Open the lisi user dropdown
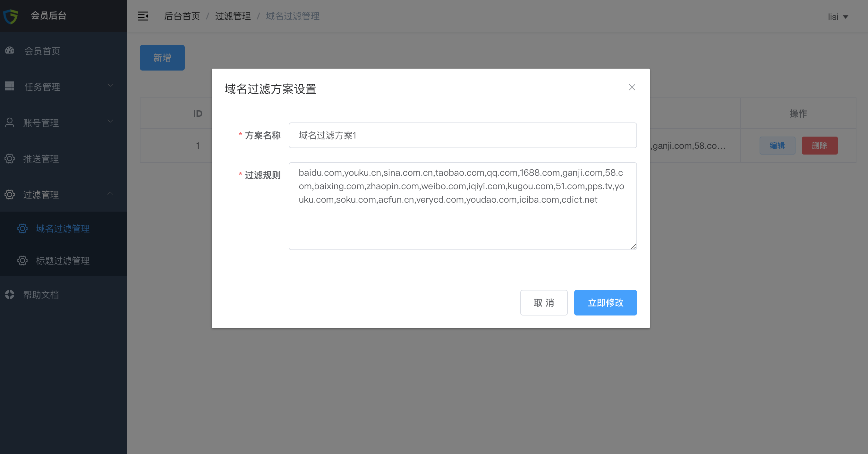868x454 pixels. [x=838, y=17]
